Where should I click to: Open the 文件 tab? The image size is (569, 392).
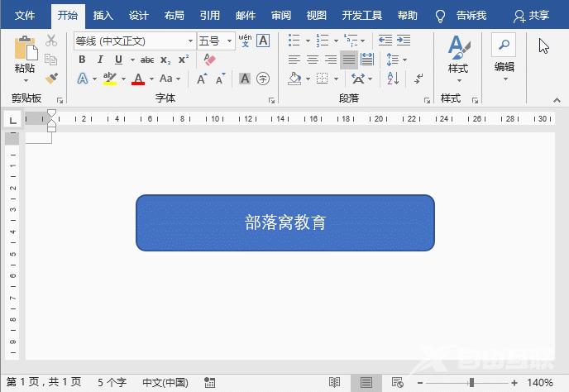point(25,15)
